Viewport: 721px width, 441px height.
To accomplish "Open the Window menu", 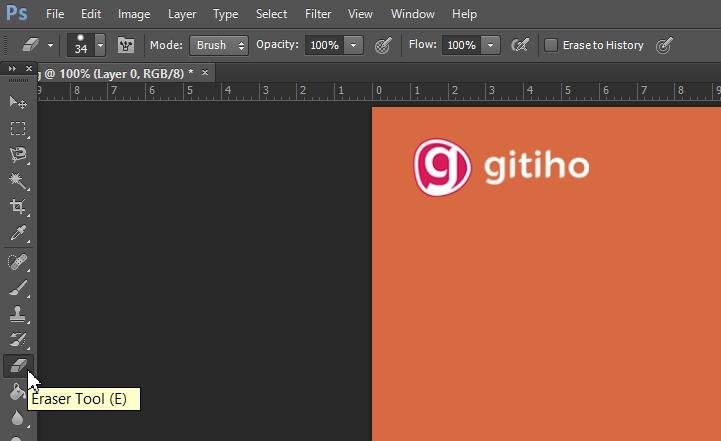I will point(412,14).
